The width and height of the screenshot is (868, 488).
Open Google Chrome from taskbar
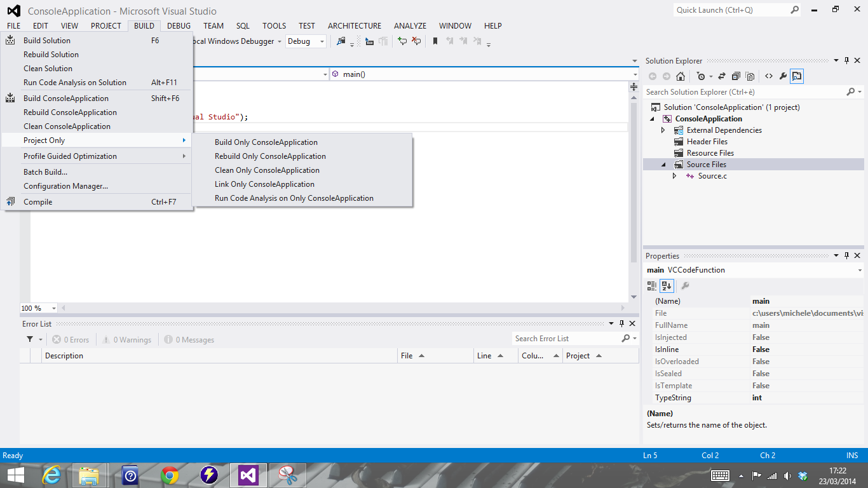click(170, 475)
